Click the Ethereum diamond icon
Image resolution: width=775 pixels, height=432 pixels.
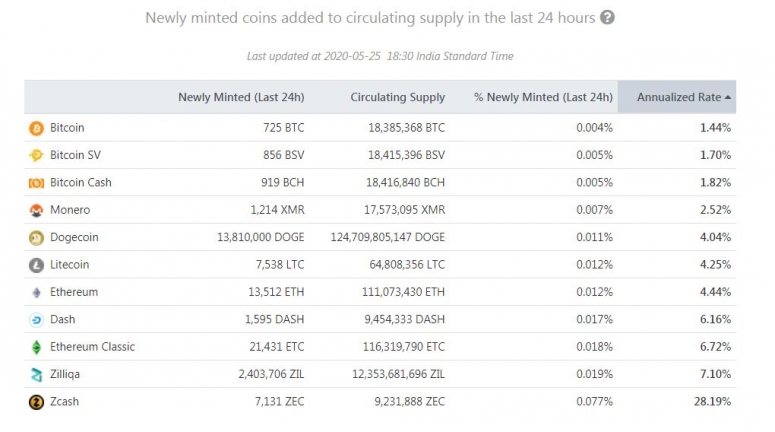point(37,292)
